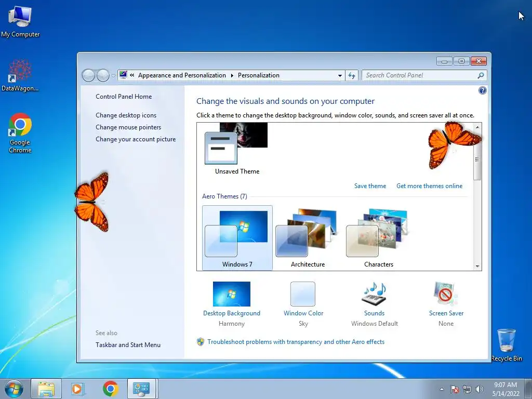
Task: Open Desktop Background settings
Action: tap(232, 294)
